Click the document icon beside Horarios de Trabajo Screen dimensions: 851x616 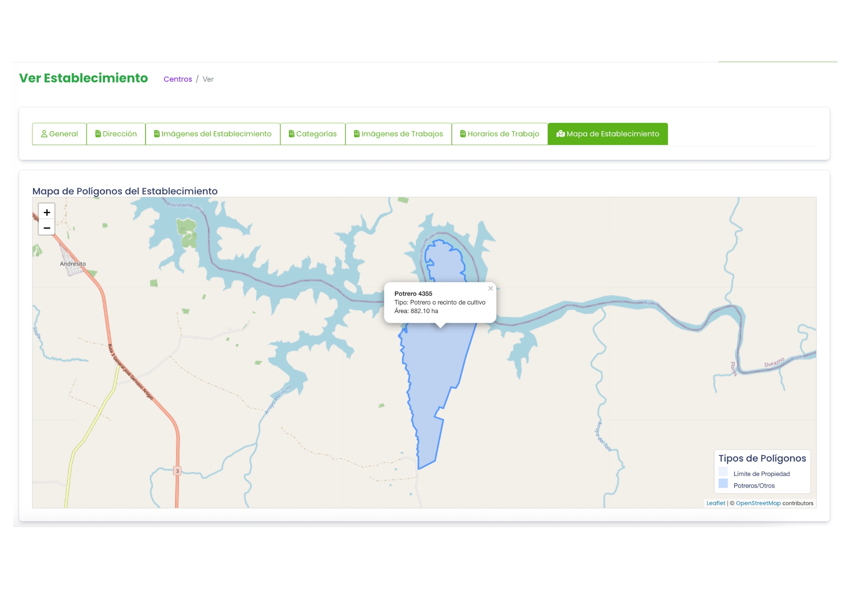(x=463, y=134)
